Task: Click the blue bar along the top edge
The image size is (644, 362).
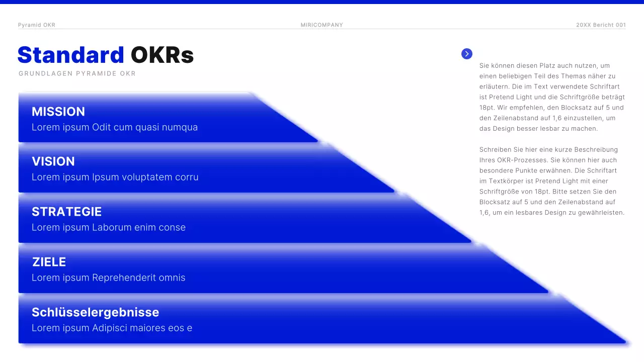Action: (x=322, y=2)
